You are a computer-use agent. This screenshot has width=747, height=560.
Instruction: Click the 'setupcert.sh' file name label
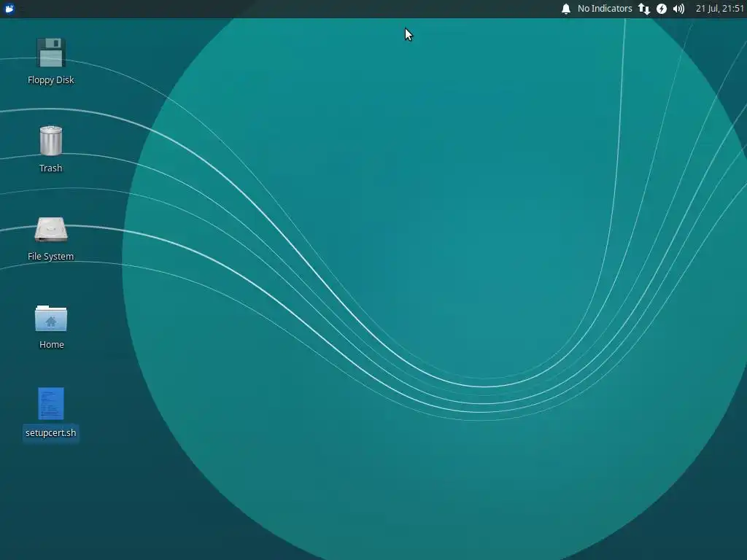tap(50, 433)
